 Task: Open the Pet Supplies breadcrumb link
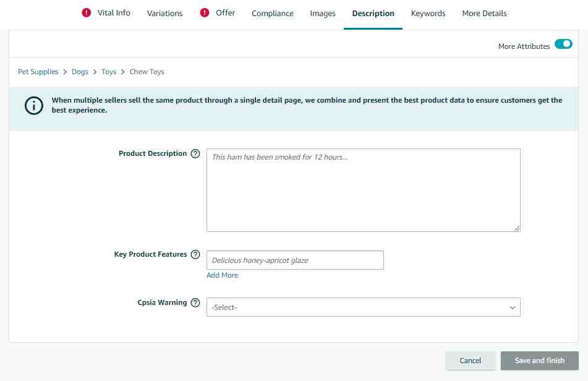[38, 72]
